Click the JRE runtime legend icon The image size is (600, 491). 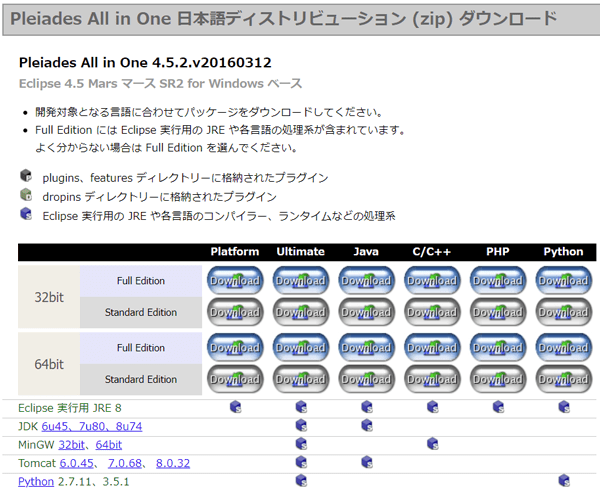[26, 214]
